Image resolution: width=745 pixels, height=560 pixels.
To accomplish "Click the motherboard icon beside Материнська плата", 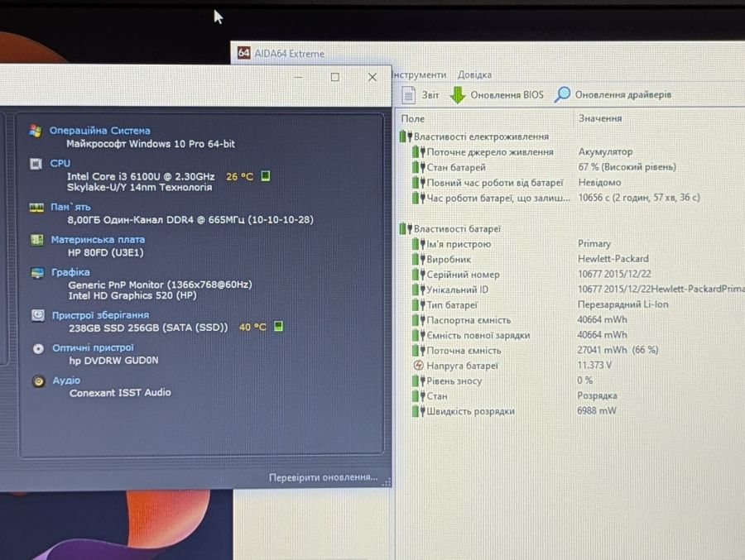I will point(37,240).
